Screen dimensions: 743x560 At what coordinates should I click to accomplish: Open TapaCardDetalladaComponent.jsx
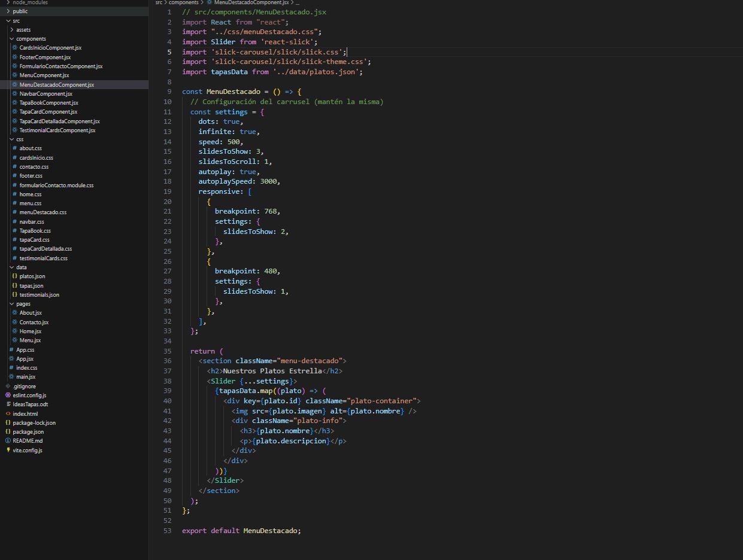[x=59, y=121]
